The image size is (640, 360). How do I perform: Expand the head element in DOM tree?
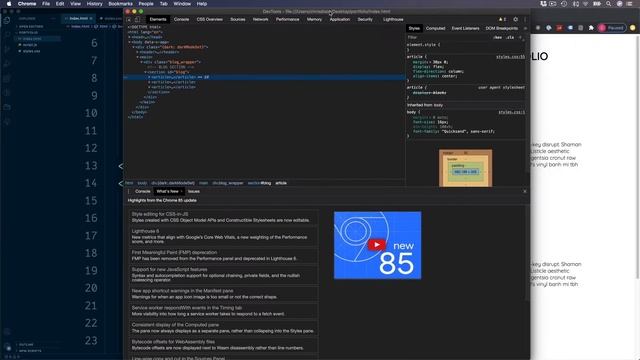coord(130,37)
